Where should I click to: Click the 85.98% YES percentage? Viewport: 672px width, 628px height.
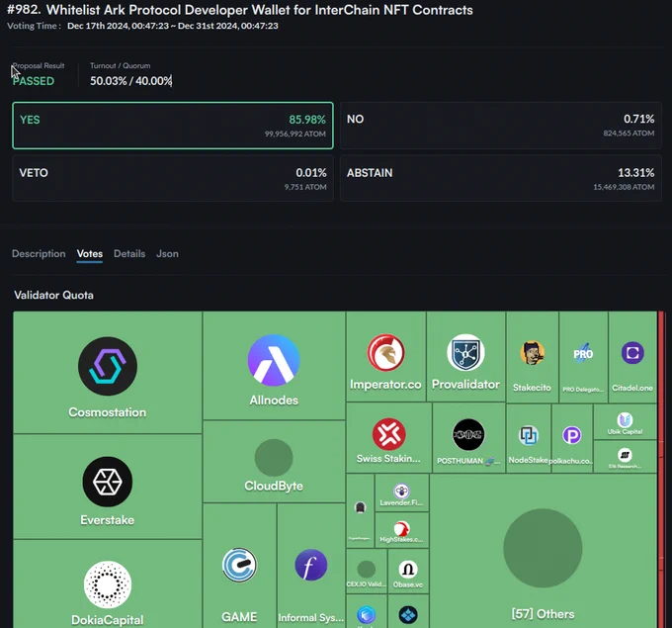(x=307, y=120)
